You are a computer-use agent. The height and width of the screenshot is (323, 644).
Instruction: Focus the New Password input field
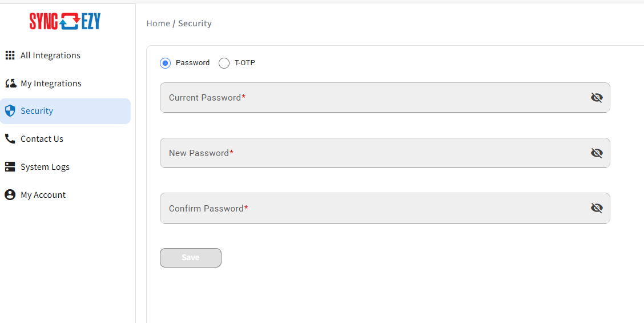(x=385, y=153)
